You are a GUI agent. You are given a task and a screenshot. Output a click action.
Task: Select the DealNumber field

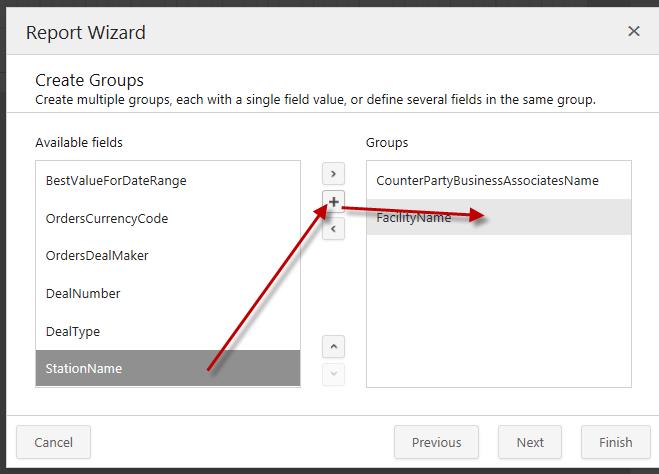click(x=83, y=294)
